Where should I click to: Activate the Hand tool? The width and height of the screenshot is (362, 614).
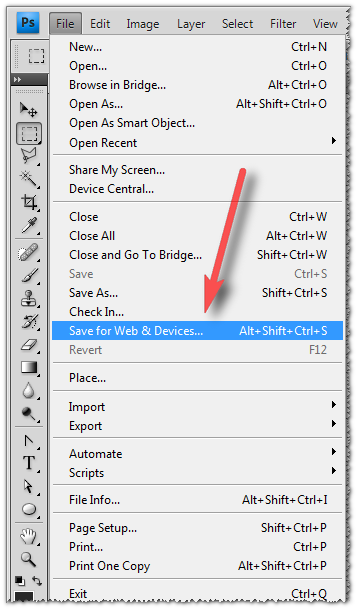coord(29,536)
